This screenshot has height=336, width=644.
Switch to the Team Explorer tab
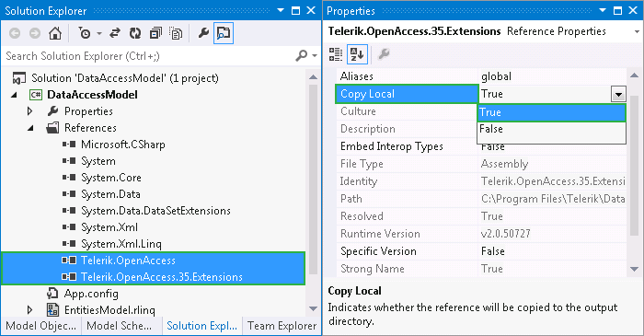[282, 326]
